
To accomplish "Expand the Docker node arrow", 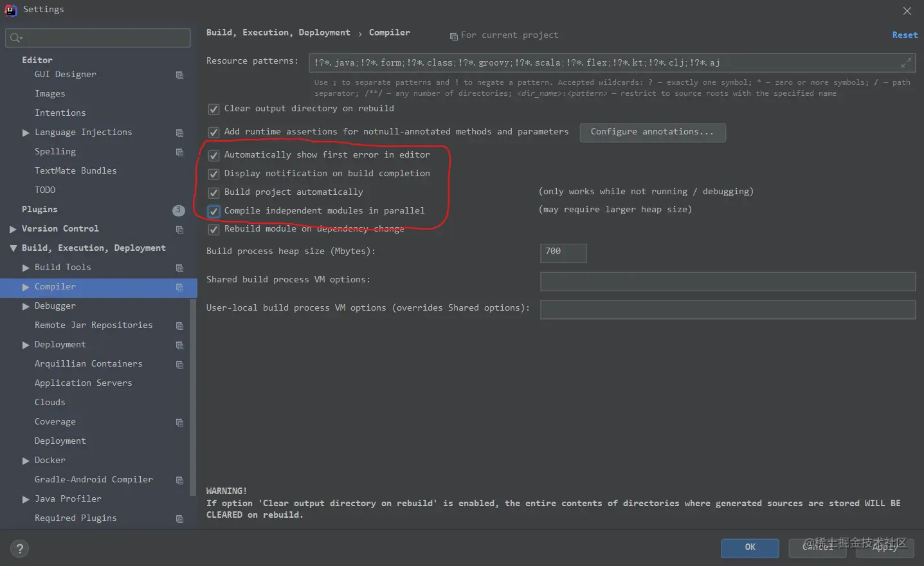I will point(26,461).
